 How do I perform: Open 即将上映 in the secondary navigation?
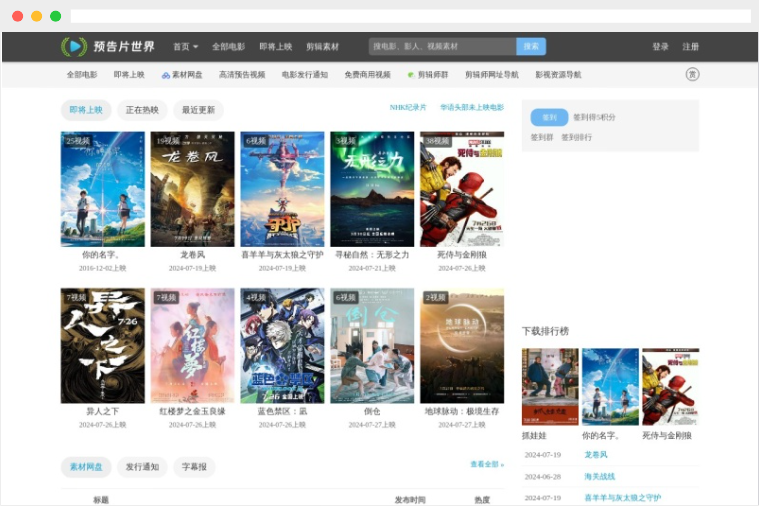(x=129, y=75)
